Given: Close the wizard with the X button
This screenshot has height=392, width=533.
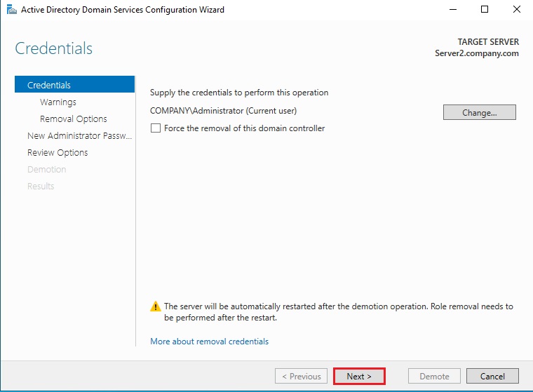Looking at the screenshot, I should pos(516,10).
